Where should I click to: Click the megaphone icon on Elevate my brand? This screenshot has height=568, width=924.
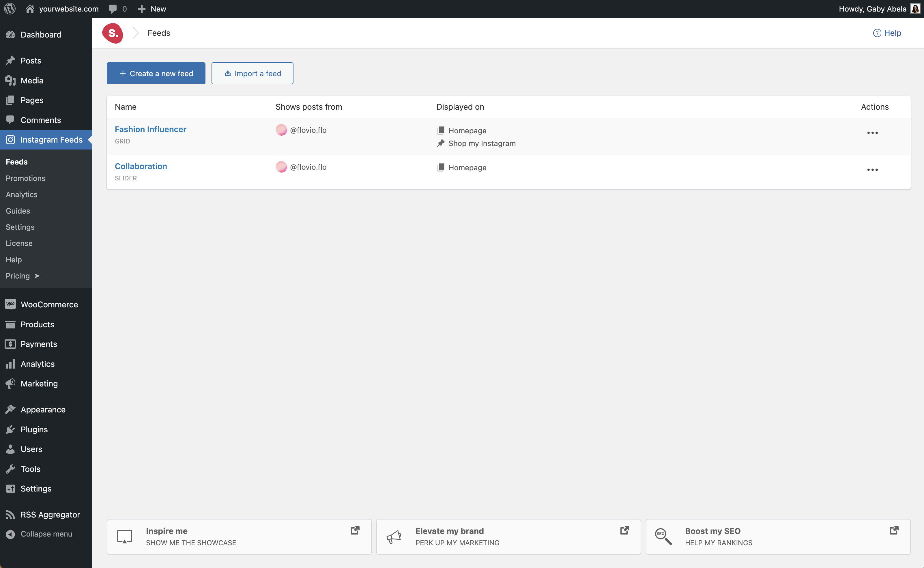point(394,537)
